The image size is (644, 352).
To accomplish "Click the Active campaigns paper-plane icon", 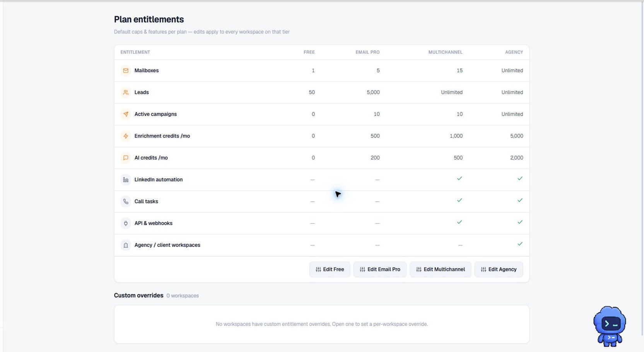I will coord(126,114).
